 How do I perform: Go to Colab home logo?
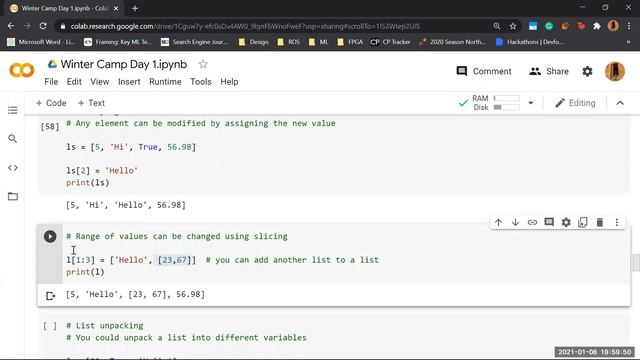tap(22, 70)
